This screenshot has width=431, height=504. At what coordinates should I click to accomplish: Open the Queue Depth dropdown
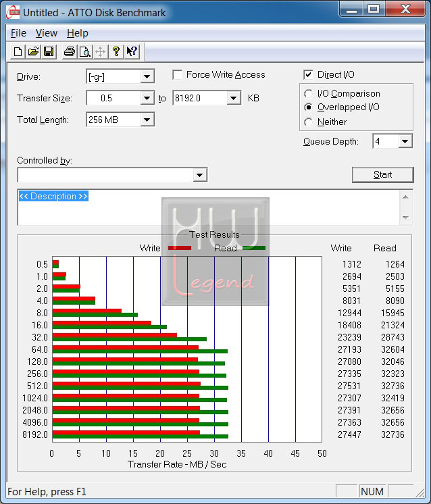coord(405,141)
